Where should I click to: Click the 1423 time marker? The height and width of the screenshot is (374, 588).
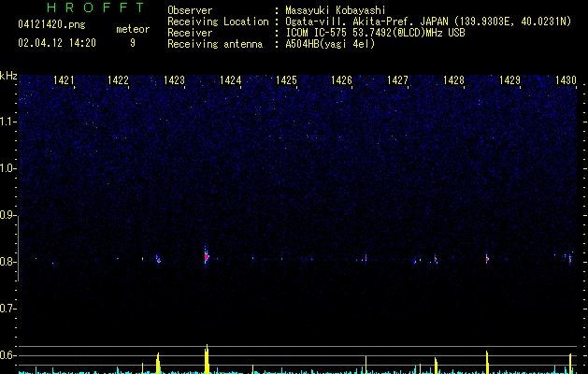coord(175,80)
